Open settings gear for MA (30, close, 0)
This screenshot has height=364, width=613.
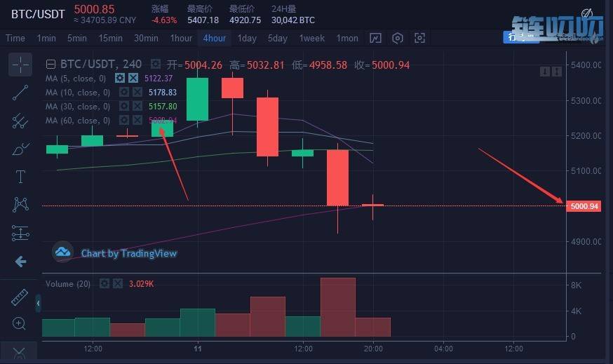[123, 107]
